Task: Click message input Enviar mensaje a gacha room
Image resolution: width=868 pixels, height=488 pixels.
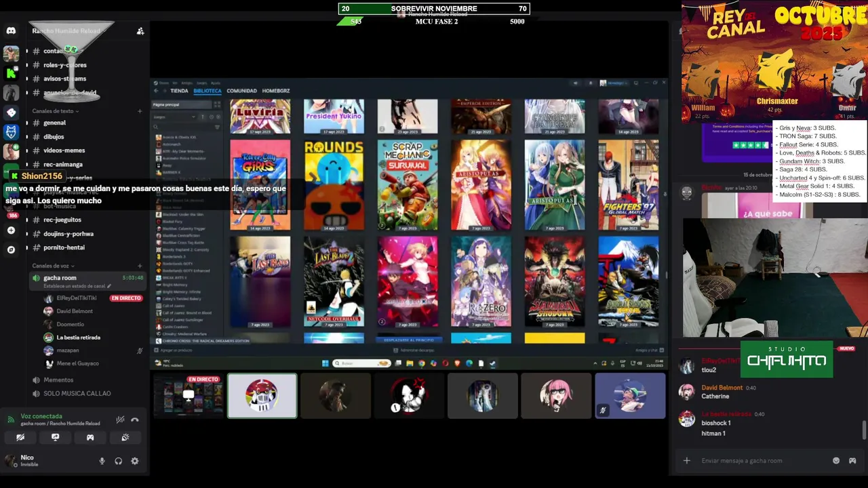Action: click(742, 461)
